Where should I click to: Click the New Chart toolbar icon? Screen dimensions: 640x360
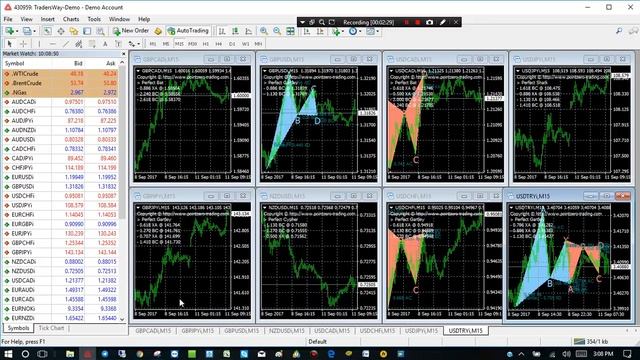click(9, 31)
